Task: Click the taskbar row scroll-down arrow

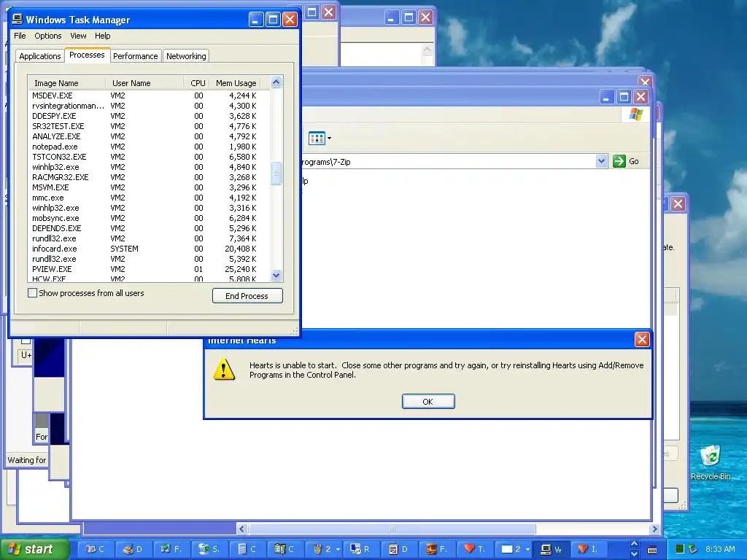Action: [634, 554]
